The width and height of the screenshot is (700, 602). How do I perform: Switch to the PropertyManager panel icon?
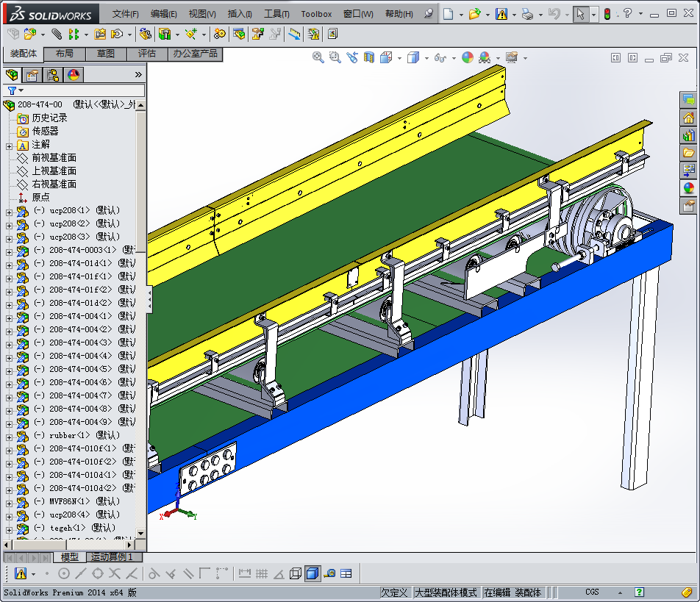pos(32,74)
